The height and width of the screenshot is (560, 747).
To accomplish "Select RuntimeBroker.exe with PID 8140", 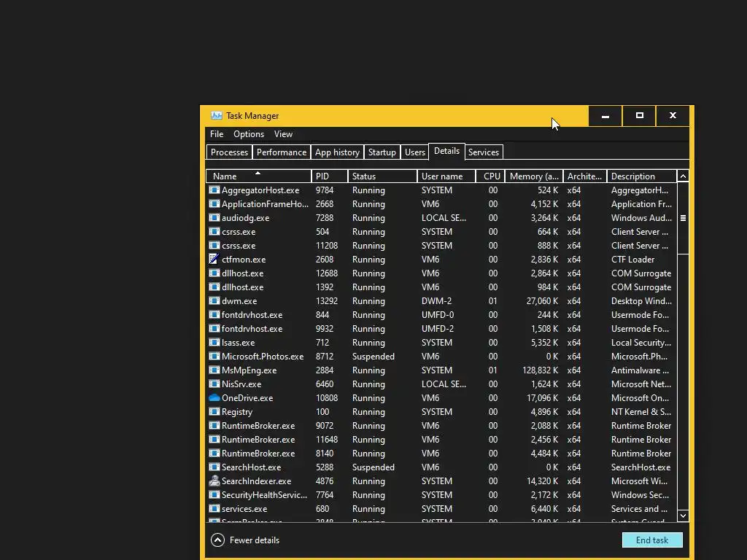I will (441, 453).
